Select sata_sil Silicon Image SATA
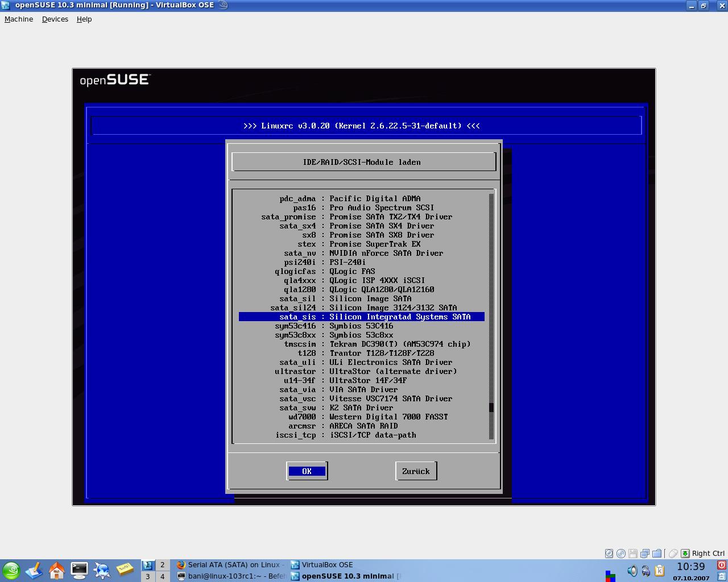Viewport: 728px width, 582px height. coord(362,298)
